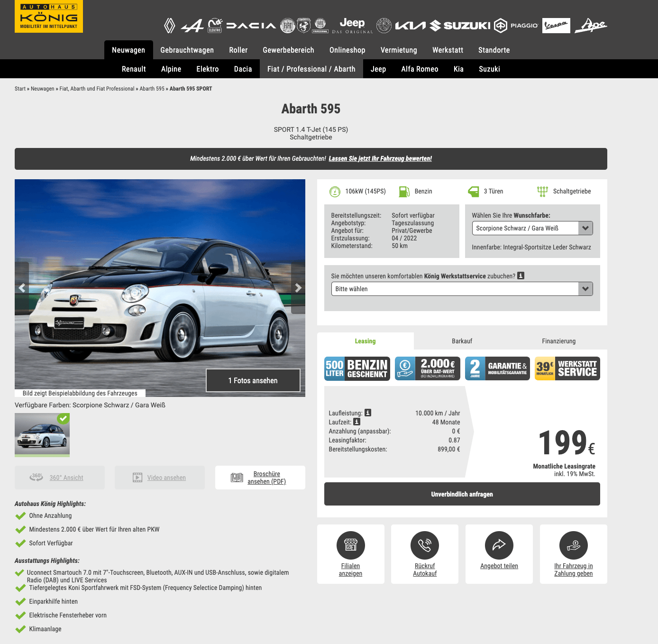Show the previous car photo
The image size is (658, 644).
click(x=22, y=288)
